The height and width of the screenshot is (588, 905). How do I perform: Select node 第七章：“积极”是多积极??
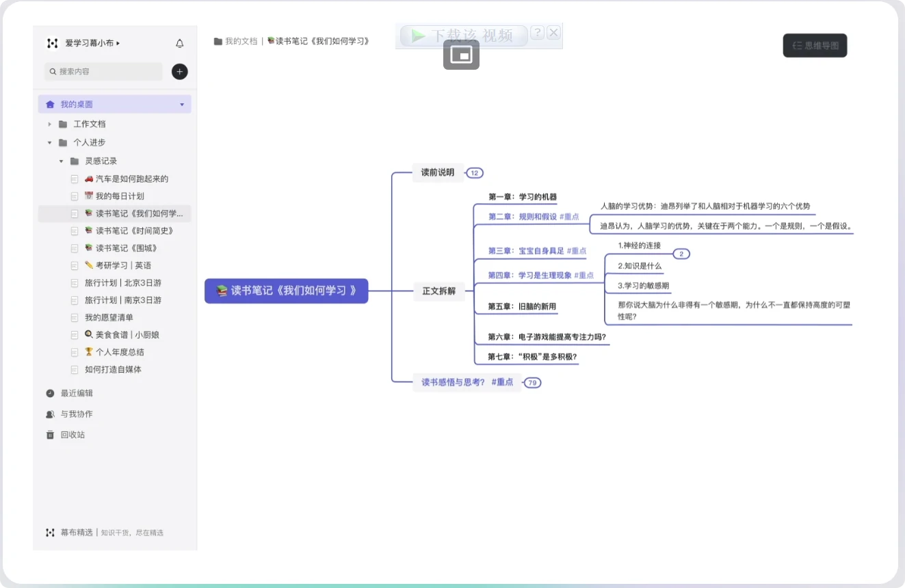click(x=532, y=357)
